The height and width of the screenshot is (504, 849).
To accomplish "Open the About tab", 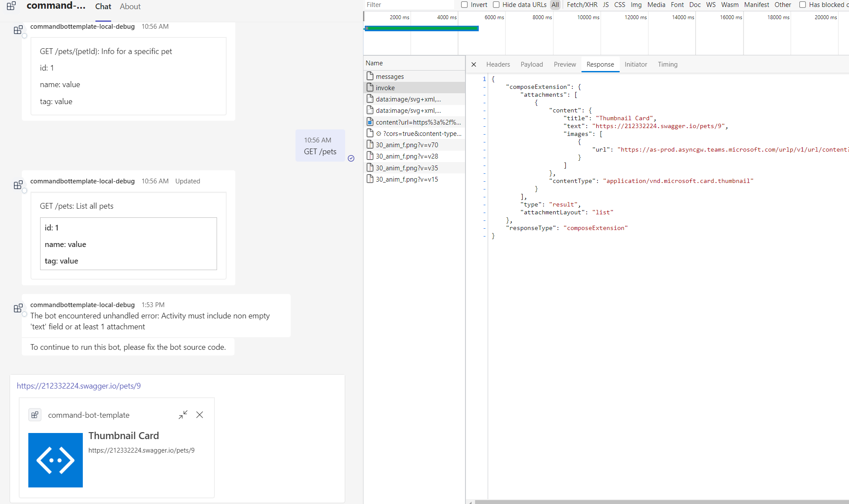I will [x=130, y=7].
